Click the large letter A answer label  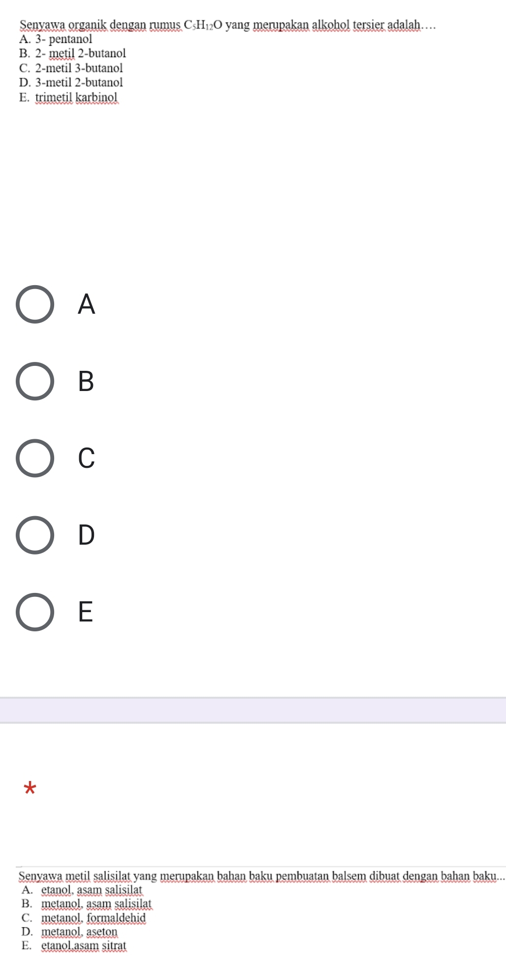(x=86, y=304)
